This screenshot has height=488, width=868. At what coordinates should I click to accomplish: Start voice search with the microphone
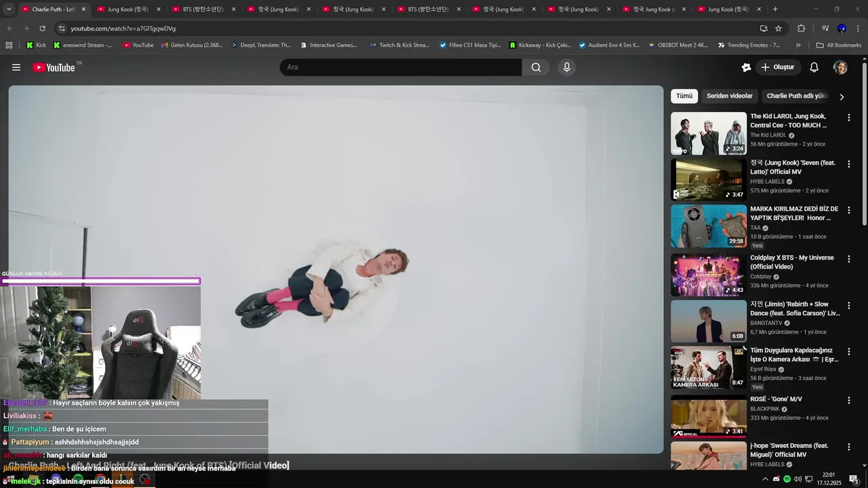(x=567, y=67)
